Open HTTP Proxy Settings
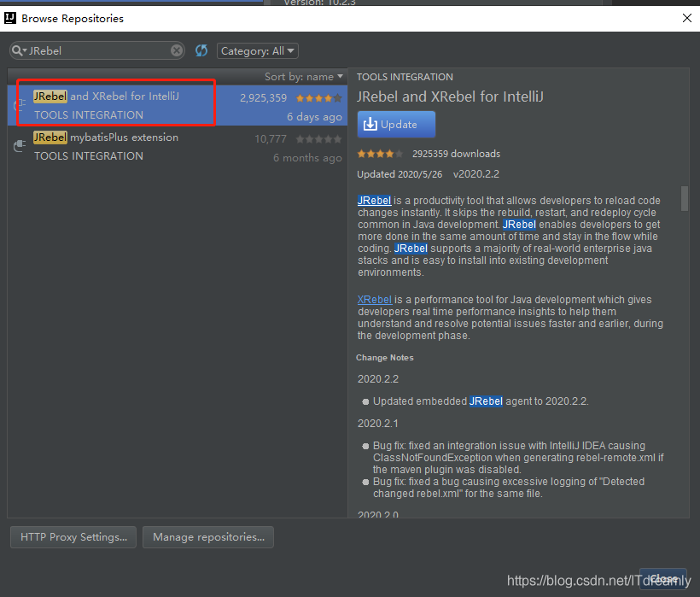The image size is (700, 597). point(73,536)
